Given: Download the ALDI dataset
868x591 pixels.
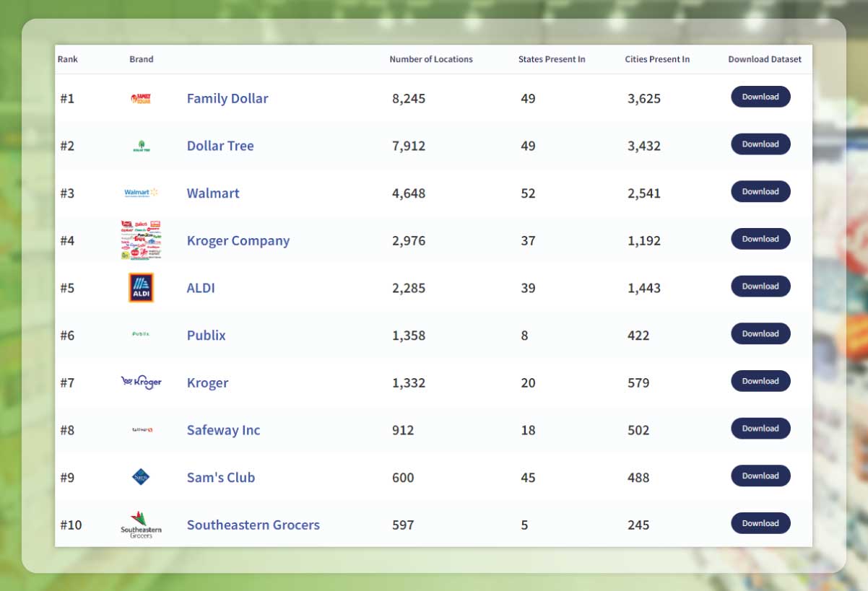Looking at the screenshot, I should tap(760, 286).
